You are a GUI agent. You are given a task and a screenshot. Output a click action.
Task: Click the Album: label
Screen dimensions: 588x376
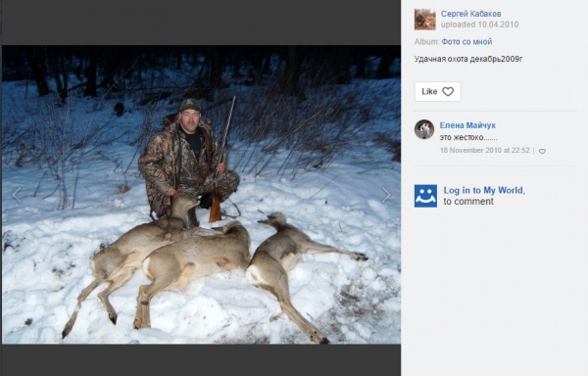click(x=426, y=42)
